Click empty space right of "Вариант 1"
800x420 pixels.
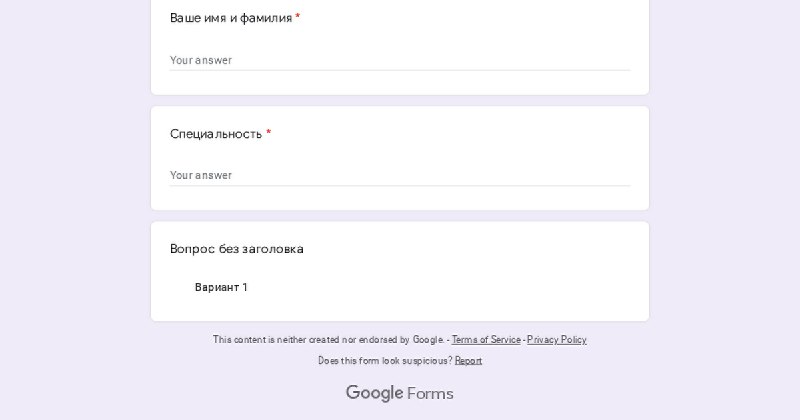point(434,287)
